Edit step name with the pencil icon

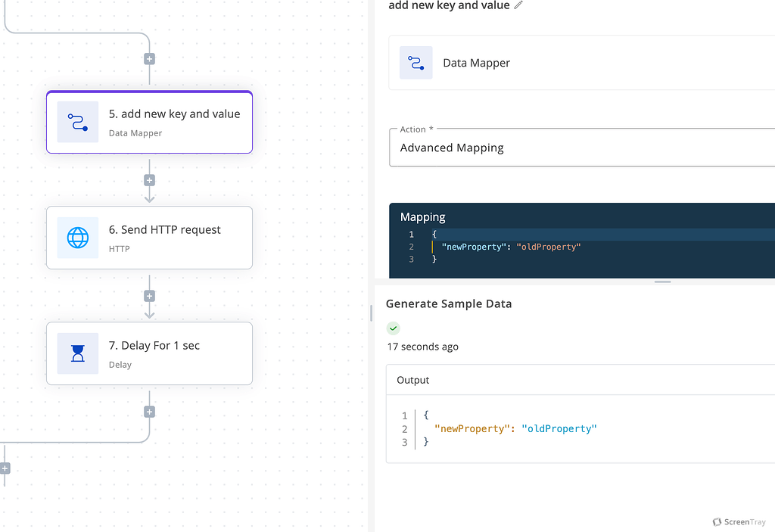tap(518, 5)
